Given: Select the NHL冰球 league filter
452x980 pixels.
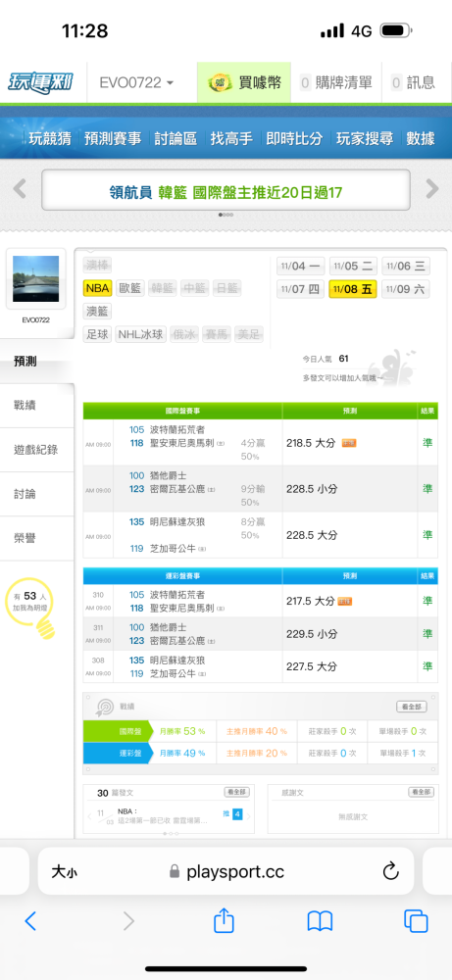Looking at the screenshot, I should point(140,334).
